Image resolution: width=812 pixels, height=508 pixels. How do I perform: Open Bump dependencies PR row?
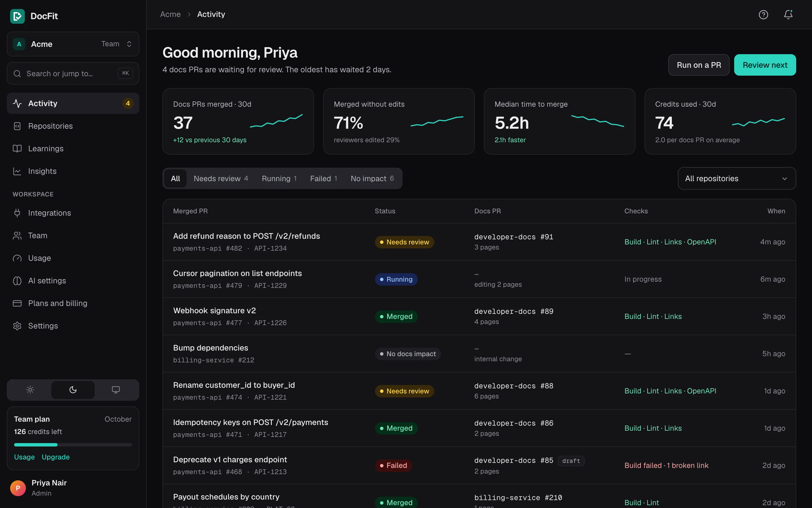point(479,354)
